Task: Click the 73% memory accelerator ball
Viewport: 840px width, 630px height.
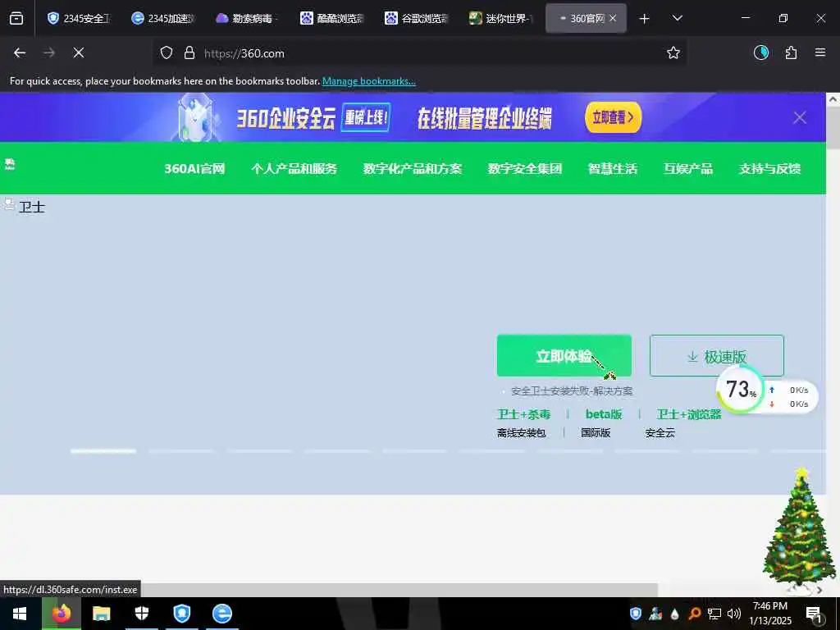Action: click(x=741, y=390)
